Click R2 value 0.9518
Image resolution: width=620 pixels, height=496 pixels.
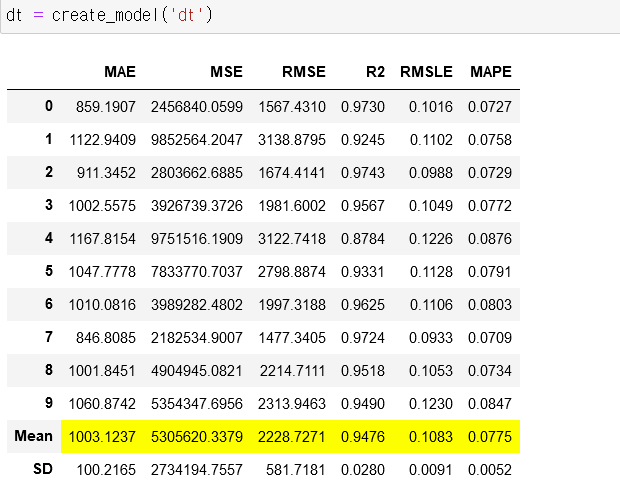pyautogui.click(x=363, y=371)
